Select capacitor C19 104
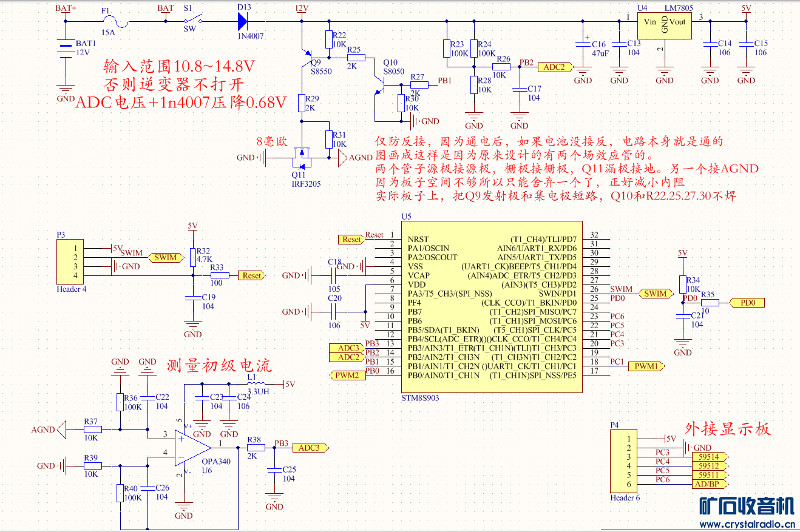 coord(192,297)
